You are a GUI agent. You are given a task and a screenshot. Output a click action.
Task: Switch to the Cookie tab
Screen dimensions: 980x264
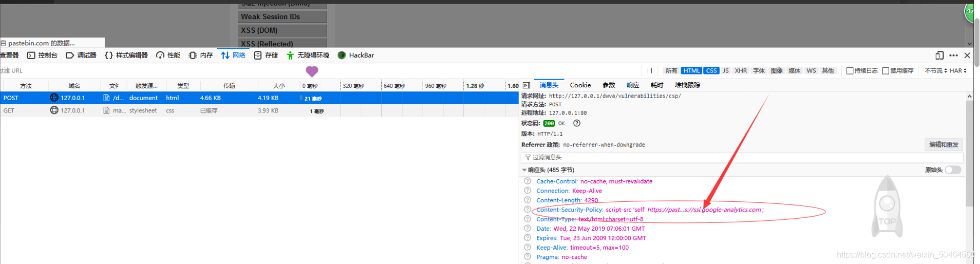click(580, 85)
